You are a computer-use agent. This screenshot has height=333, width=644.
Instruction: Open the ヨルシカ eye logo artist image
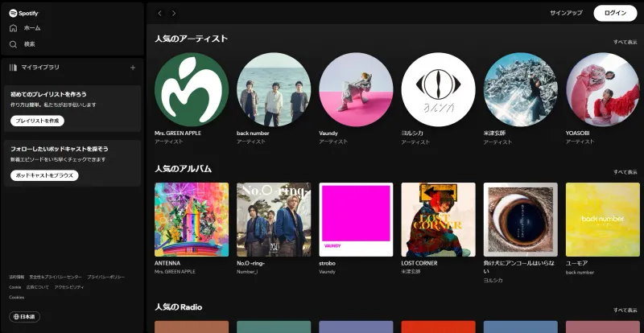pos(438,89)
